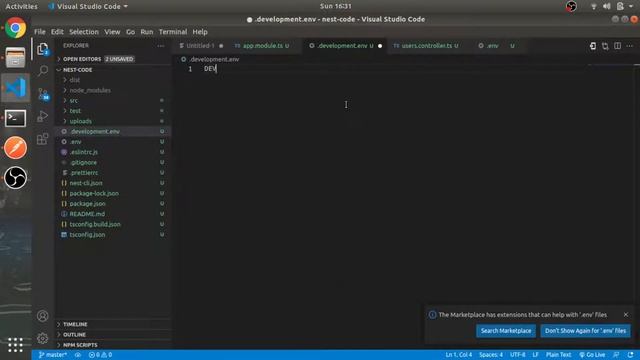The image size is (640, 360).
Task: Expand the test folder
Action: (x=113, y=111)
